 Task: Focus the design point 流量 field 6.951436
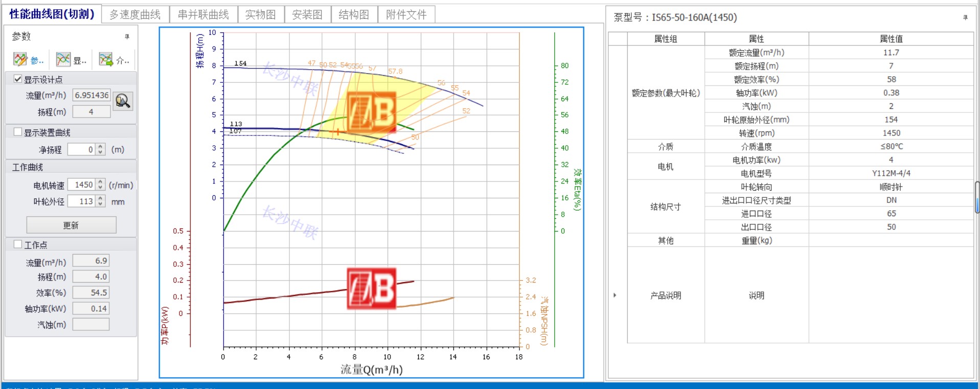92,95
